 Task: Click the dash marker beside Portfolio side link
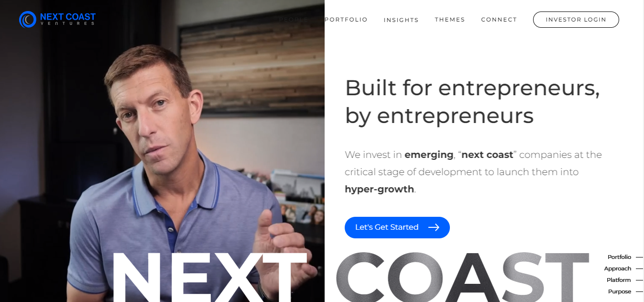click(x=639, y=257)
